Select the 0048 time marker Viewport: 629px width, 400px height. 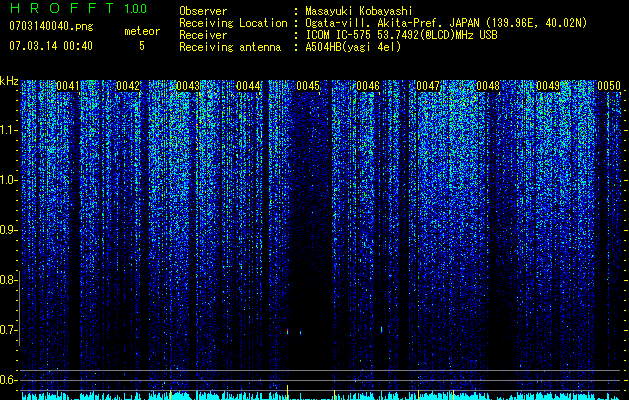[488, 86]
